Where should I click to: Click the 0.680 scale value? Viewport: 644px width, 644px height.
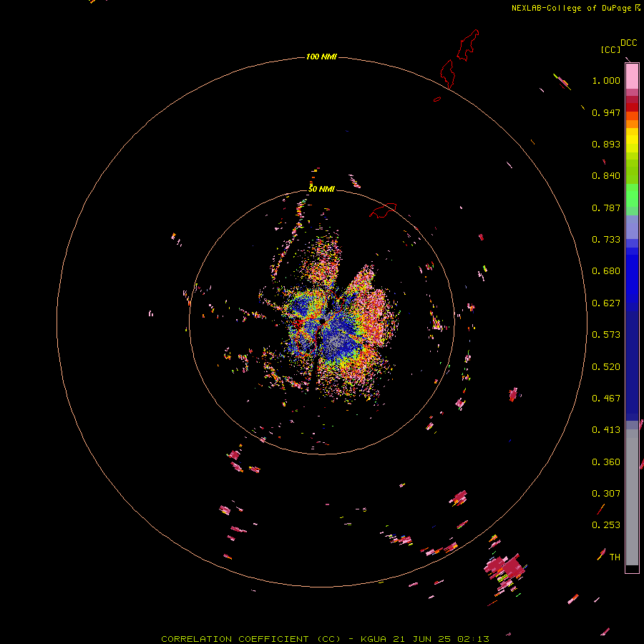[606, 271]
